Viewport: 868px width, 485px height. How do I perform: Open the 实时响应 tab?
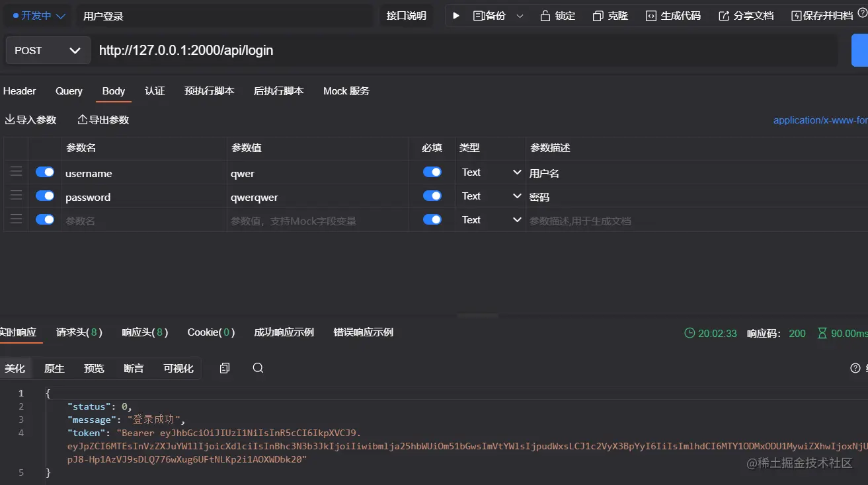coord(18,332)
